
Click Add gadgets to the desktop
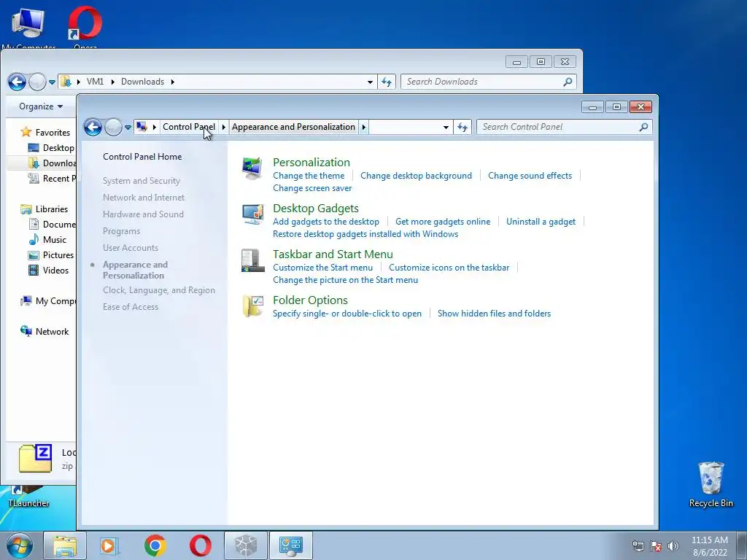pos(326,222)
